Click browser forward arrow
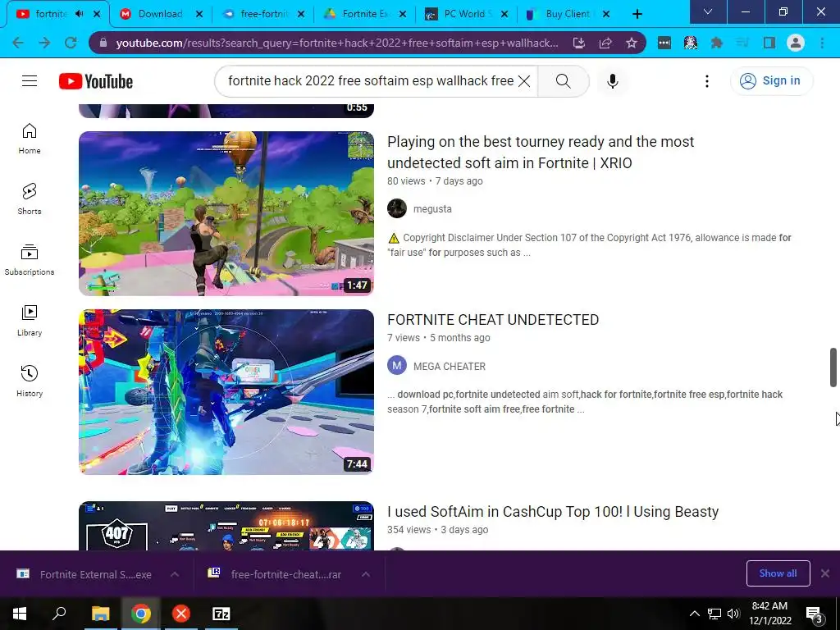The height and width of the screenshot is (630, 840). (44, 43)
